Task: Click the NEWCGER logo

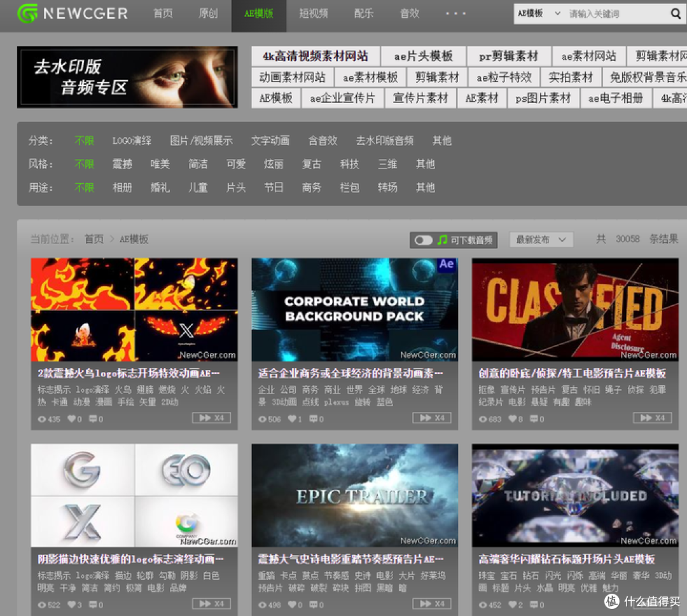Action: coord(73,13)
